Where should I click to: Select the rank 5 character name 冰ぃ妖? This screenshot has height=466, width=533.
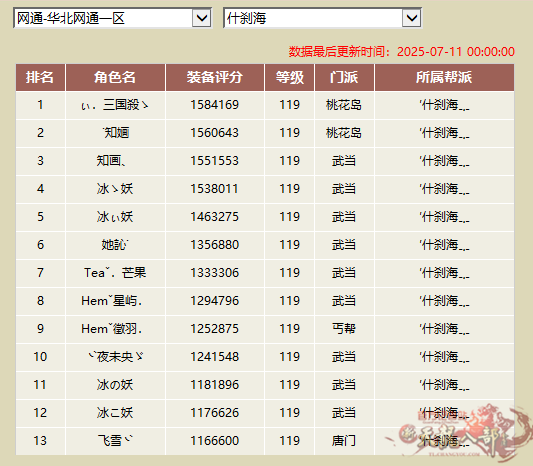115,217
